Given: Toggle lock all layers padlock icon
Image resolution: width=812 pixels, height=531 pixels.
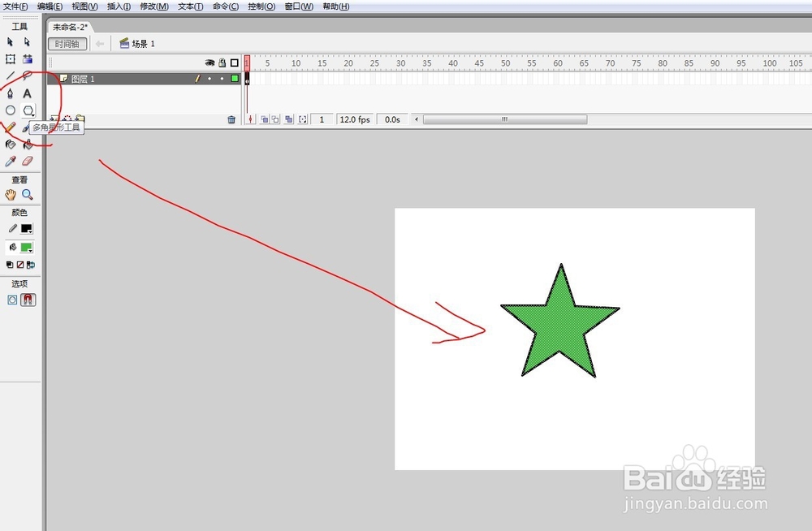Looking at the screenshot, I should point(222,63).
